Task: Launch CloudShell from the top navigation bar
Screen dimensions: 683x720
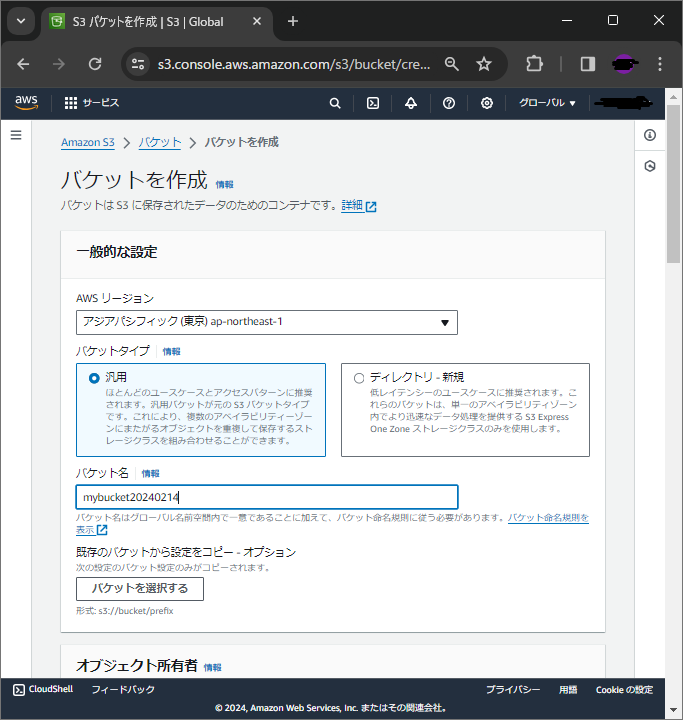Action: point(373,103)
